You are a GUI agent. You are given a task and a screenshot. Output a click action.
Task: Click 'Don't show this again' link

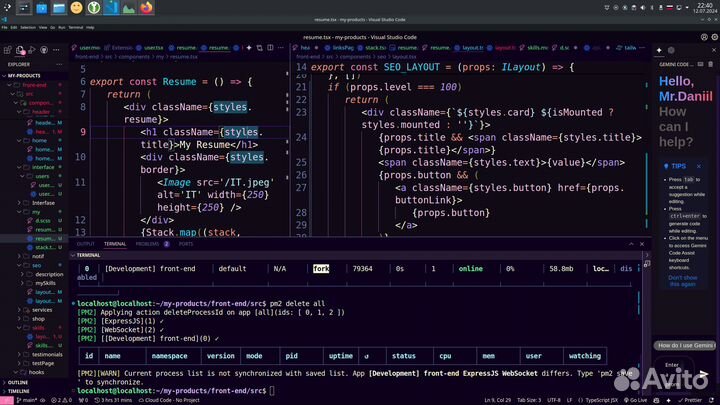coord(682,281)
